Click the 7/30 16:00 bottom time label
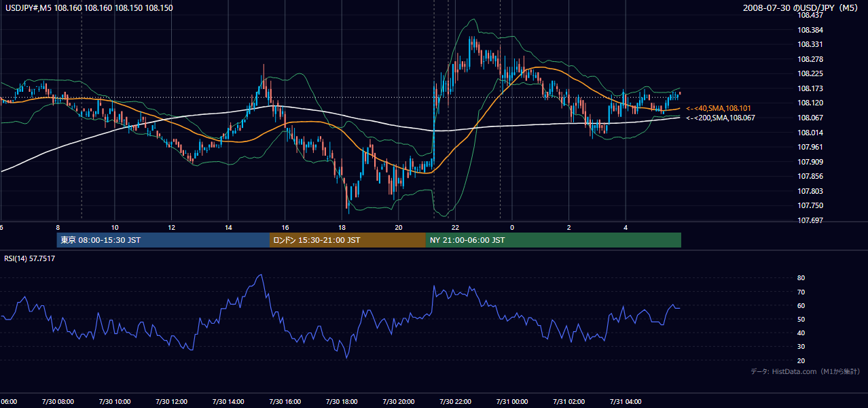The width and height of the screenshot is (868, 408). pos(285,402)
